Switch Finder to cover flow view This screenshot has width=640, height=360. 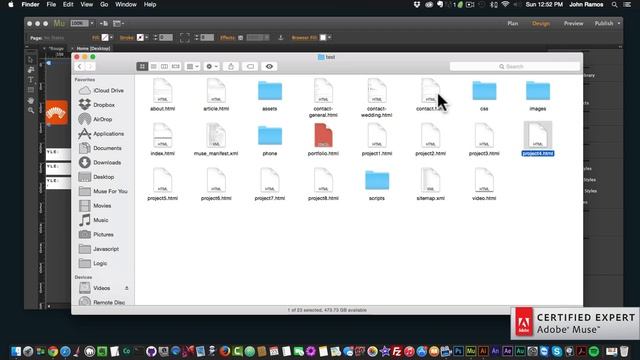176,67
